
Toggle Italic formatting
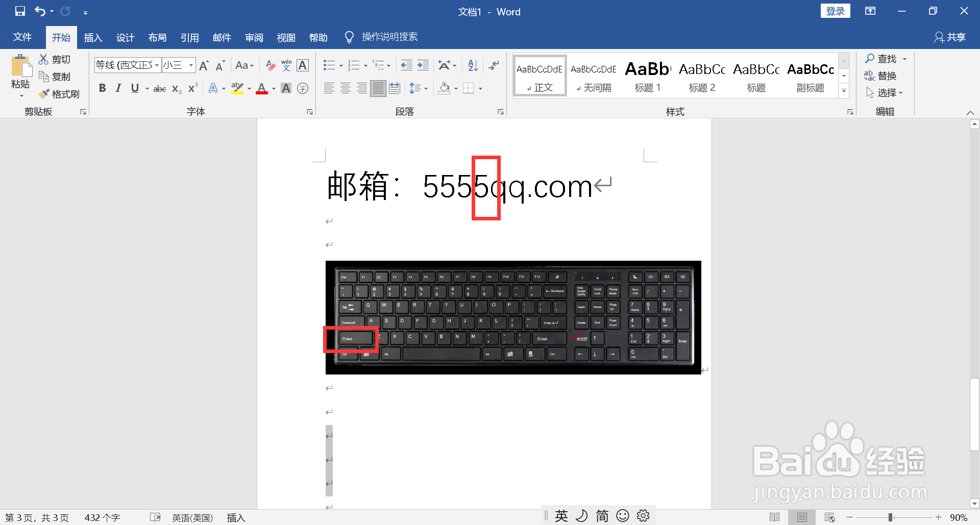coord(118,88)
